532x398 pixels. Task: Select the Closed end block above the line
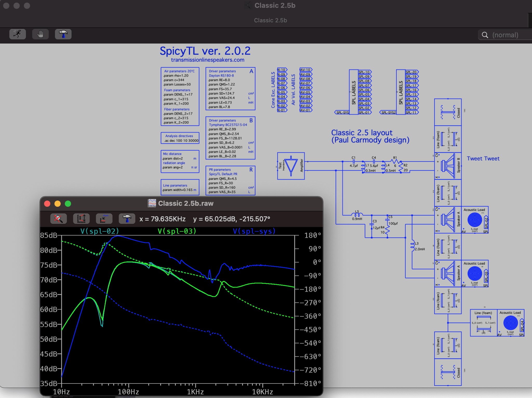pos(448,112)
